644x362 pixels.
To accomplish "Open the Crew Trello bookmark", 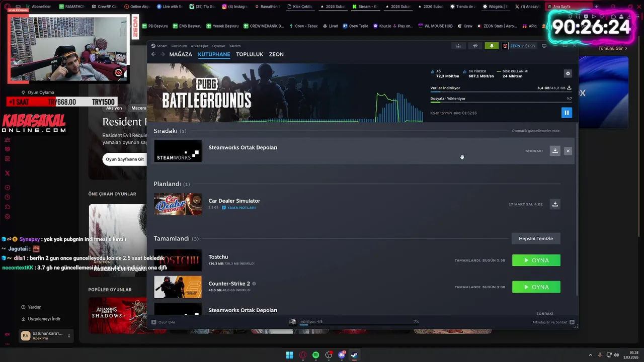I will [355, 26].
